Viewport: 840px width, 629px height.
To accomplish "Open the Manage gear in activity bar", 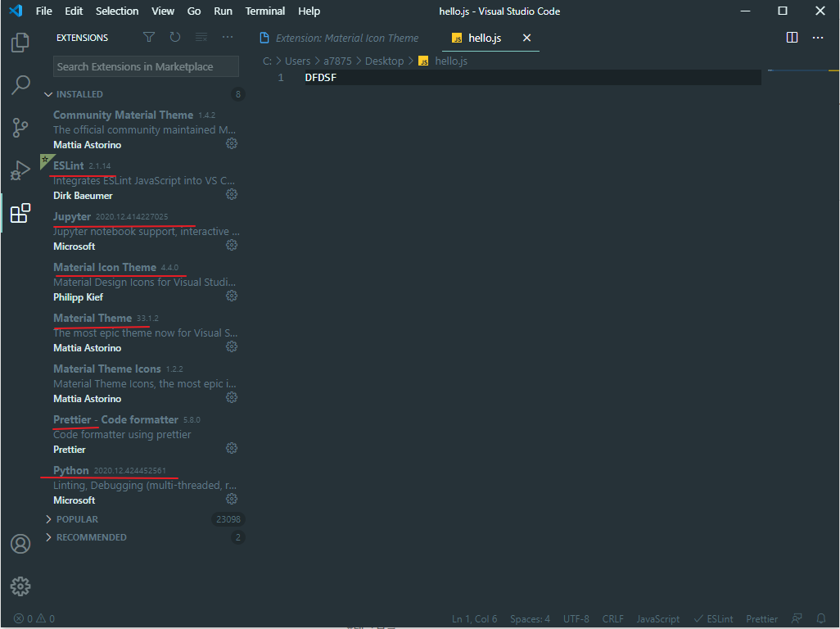I will click(x=20, y=586).
